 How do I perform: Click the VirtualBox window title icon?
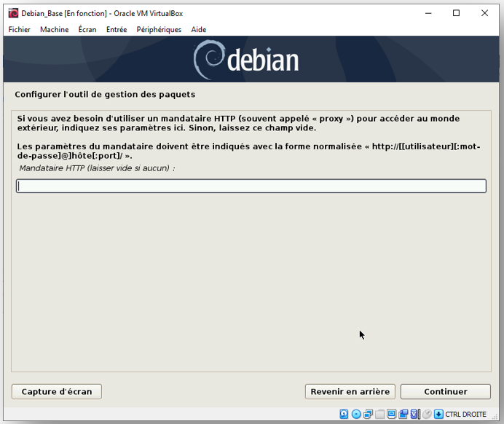pos(13,13)
